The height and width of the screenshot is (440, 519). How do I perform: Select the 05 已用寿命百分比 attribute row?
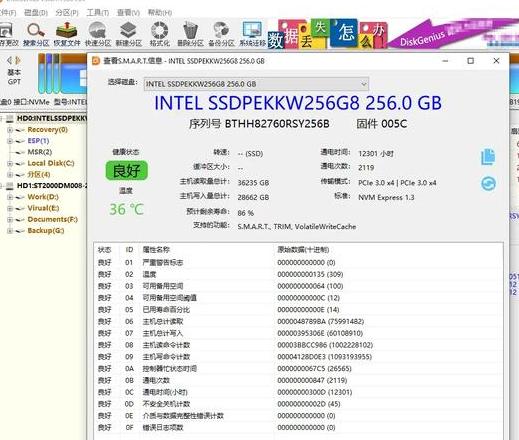pyautogui.click(x=298, y=310)
